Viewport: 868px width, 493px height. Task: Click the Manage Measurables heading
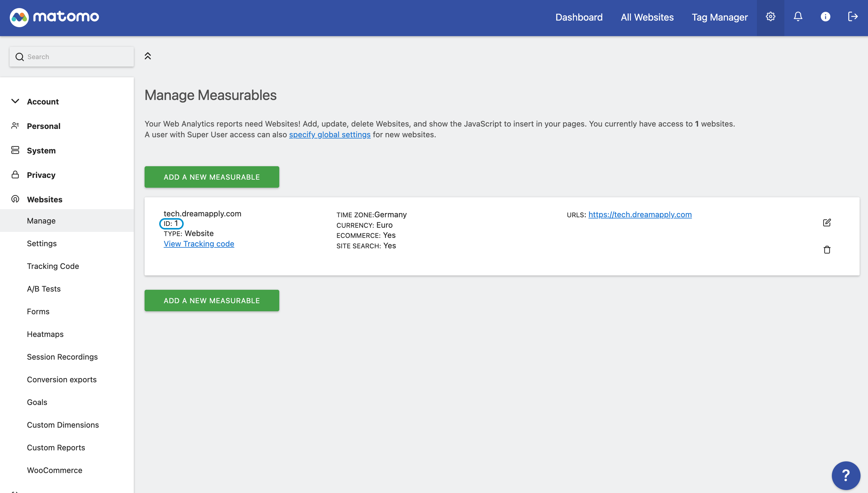pyautogui.click(x=210, y=95)
